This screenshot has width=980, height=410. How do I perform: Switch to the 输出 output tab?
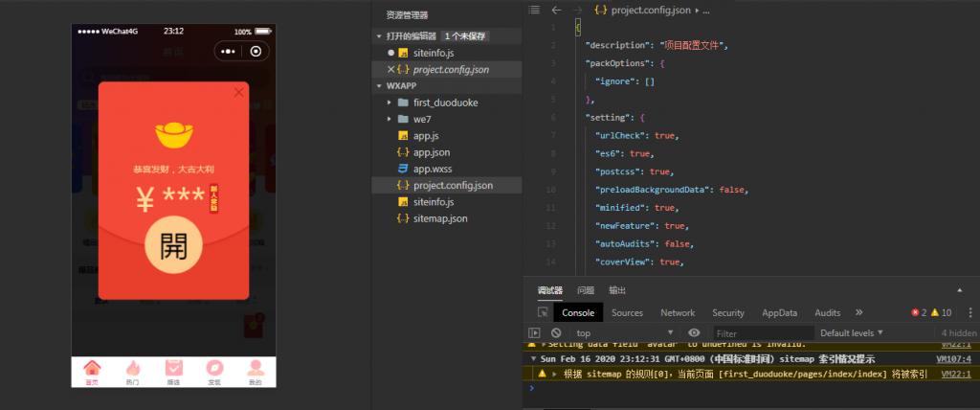[x=617, y=290]
